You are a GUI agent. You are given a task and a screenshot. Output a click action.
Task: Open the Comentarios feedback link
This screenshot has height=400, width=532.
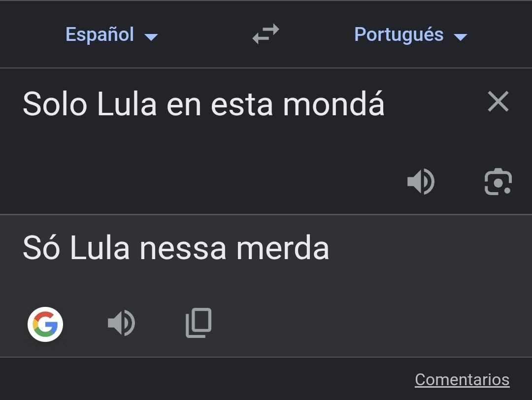[x=462, y=379]
